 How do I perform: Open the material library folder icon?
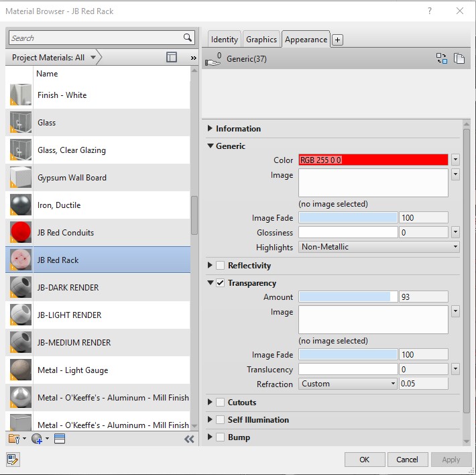[14, 439]
